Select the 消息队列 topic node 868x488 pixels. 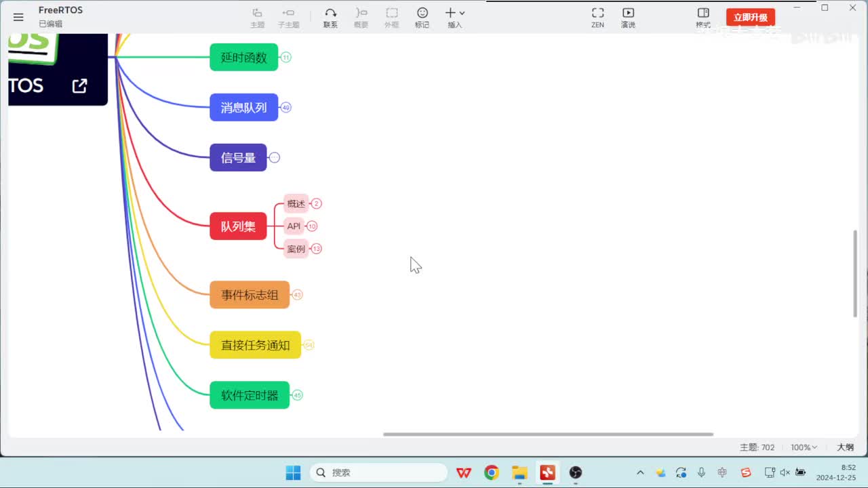pos(244,107)
